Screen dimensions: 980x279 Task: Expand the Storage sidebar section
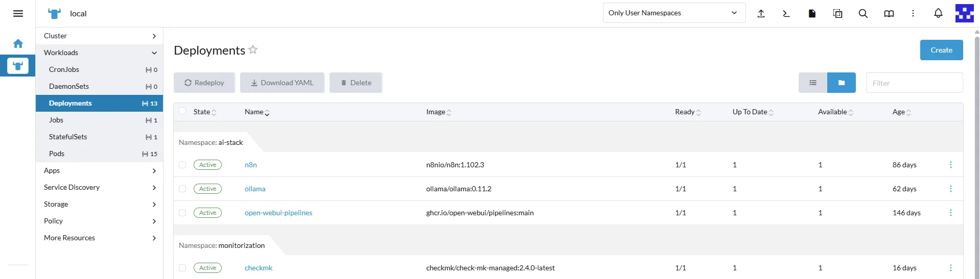[x=99, y=204]
